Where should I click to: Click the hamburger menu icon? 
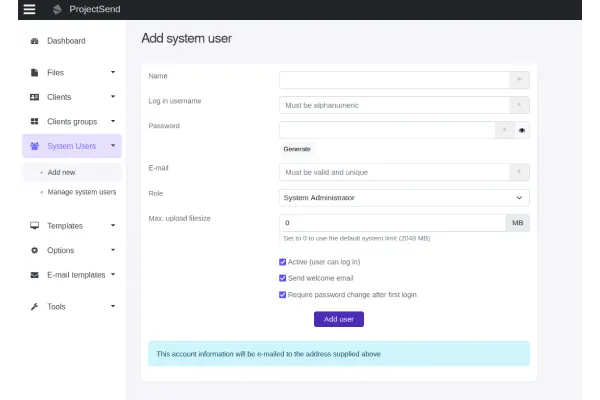[x=29, y=9]
